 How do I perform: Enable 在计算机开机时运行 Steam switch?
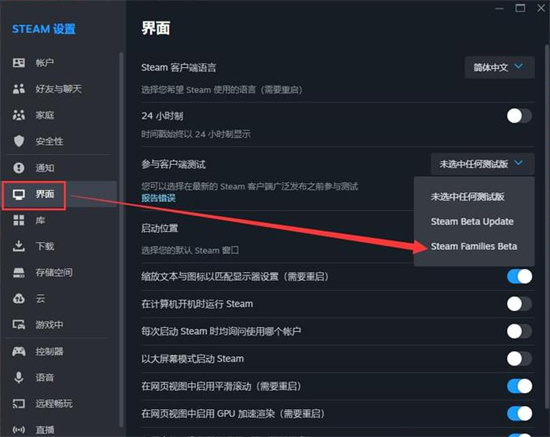click(x=519, y=304)
